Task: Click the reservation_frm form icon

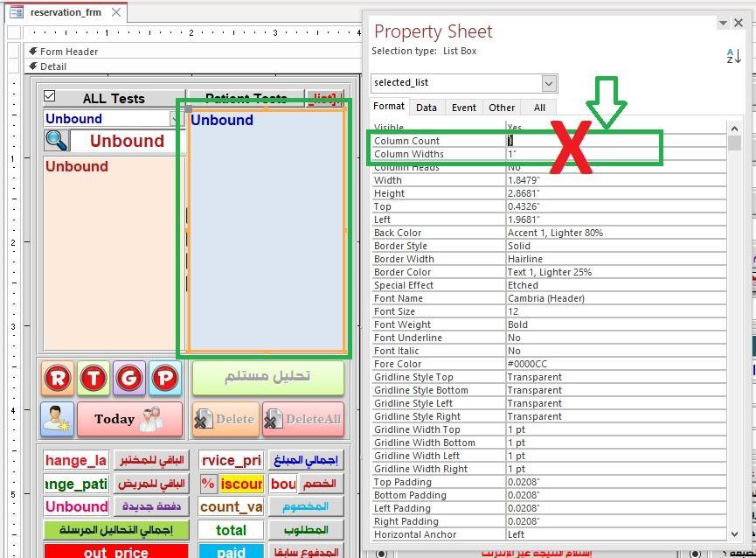Action: (17, 12)
